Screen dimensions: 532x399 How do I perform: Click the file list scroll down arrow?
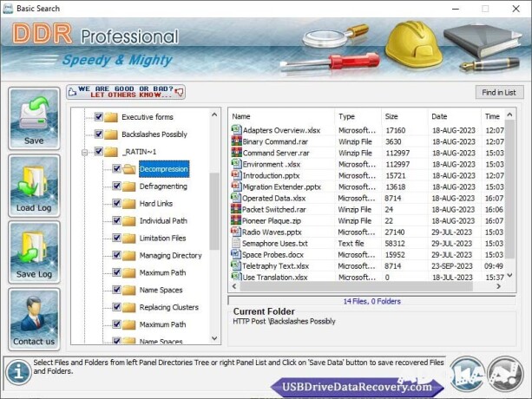click(509, 276)
